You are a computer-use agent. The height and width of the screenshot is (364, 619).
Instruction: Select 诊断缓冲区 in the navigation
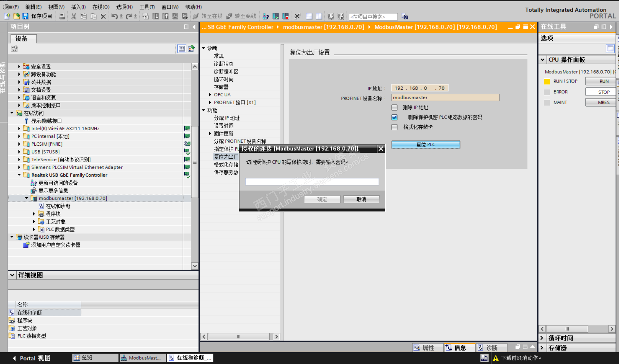click(x=226, y=71)
